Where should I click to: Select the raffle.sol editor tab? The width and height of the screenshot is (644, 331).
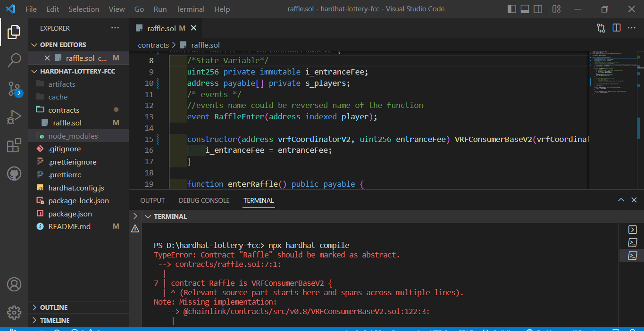166,28
